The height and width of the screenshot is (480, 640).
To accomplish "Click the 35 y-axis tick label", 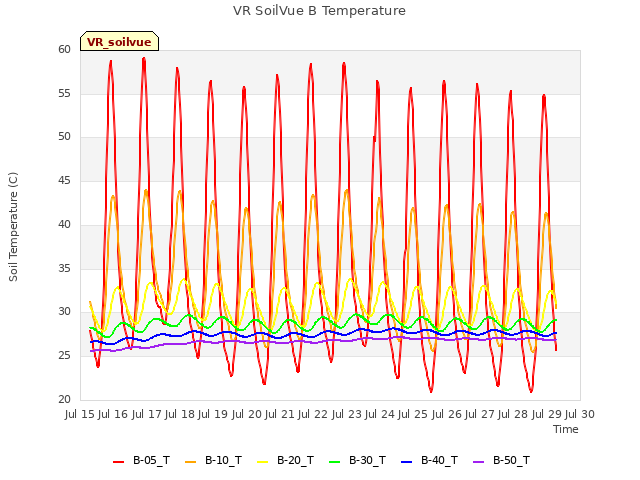I will point(64,269).
